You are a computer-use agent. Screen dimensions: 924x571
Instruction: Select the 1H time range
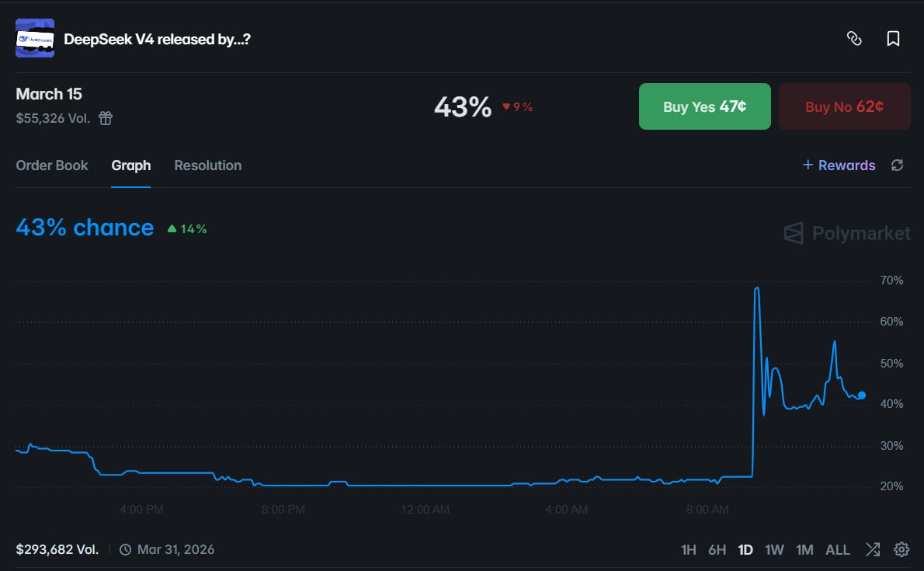(688, 549)
